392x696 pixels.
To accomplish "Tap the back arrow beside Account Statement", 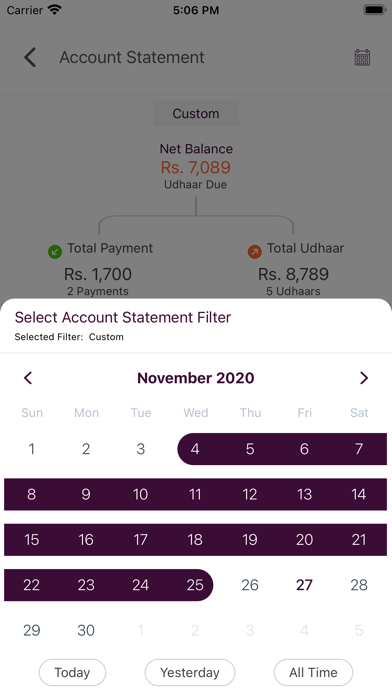I will pyautogui.click(x=30, y=58).
